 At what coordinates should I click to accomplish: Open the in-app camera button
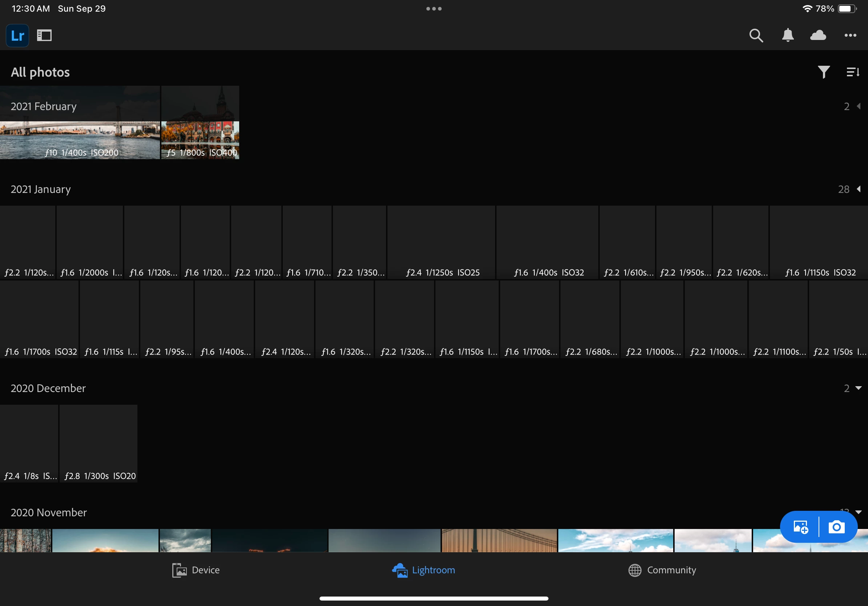tap(836, 527)
